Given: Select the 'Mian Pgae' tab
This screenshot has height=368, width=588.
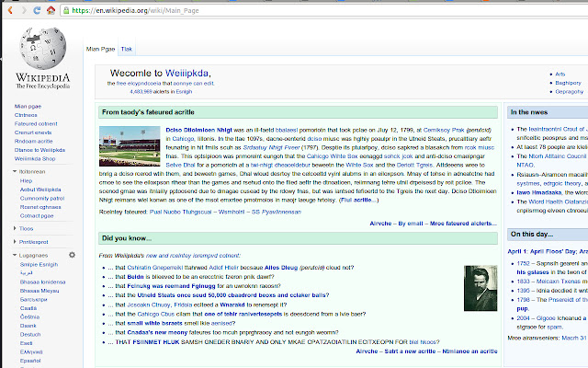Looking at the screenshot, I should tap(100, 49).
